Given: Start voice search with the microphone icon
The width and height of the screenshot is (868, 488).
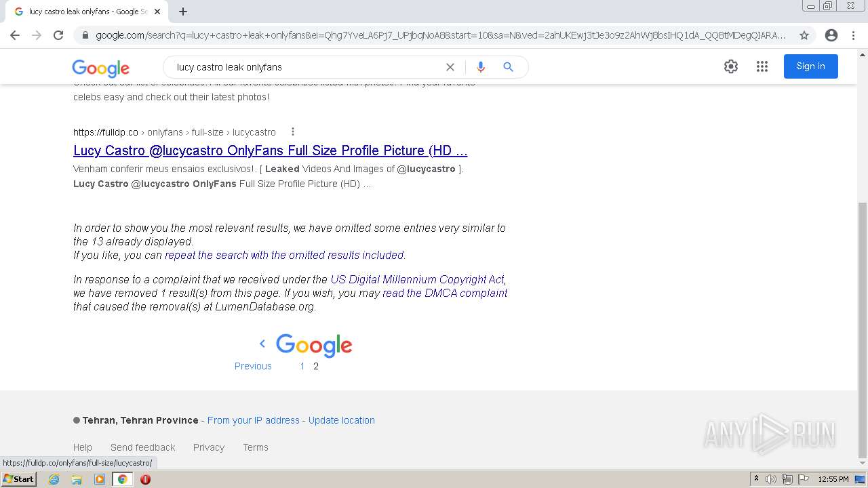Looking at the screenshot, I should (481, 67).
